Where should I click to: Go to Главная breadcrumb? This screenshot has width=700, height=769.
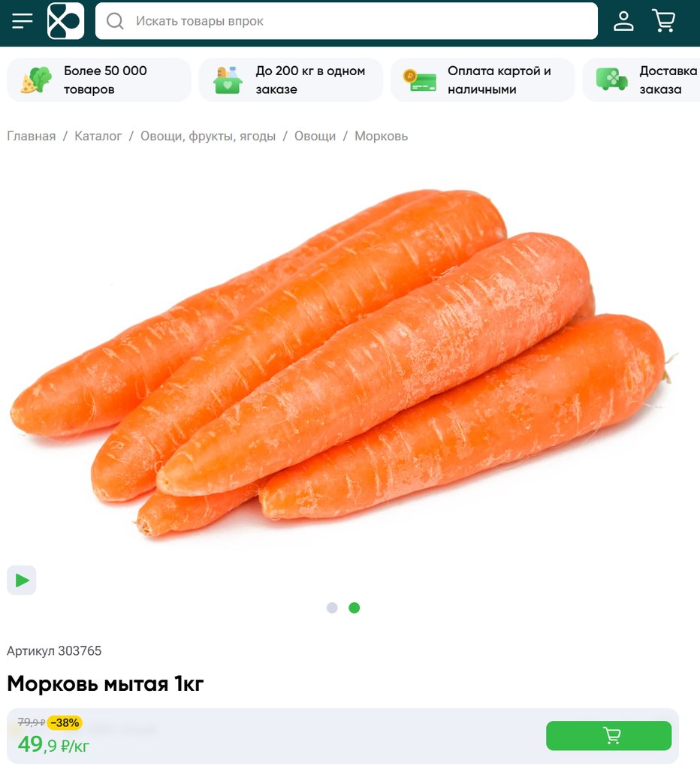(x=32, y=137)
